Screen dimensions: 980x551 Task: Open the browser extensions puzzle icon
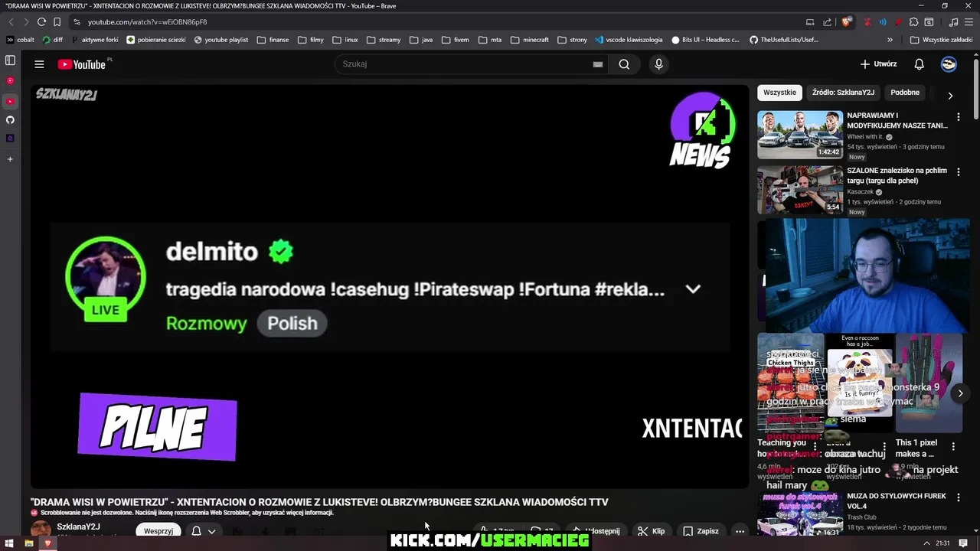[913, 22]
